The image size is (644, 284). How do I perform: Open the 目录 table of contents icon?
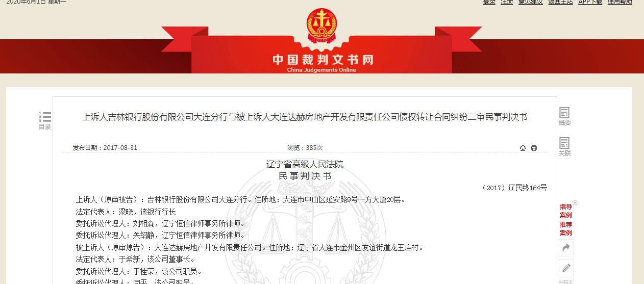pos(45,121)
